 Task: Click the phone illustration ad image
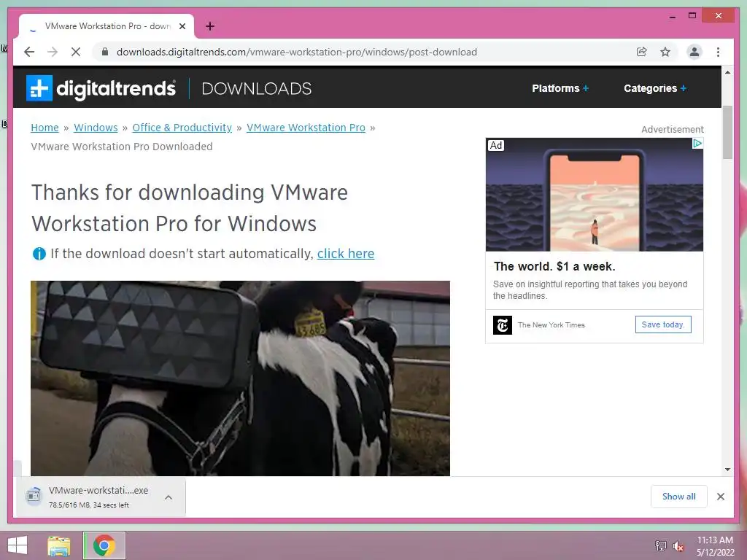[x=594, y=195]
